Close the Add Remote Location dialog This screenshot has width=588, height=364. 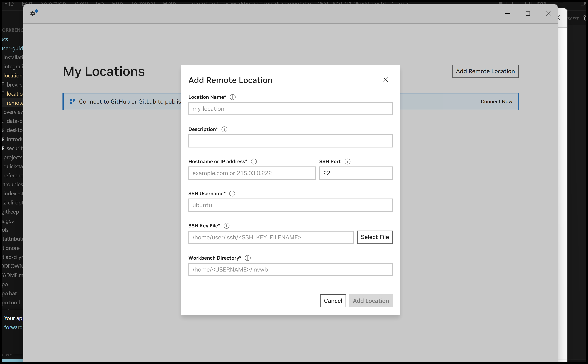(385, 80)
